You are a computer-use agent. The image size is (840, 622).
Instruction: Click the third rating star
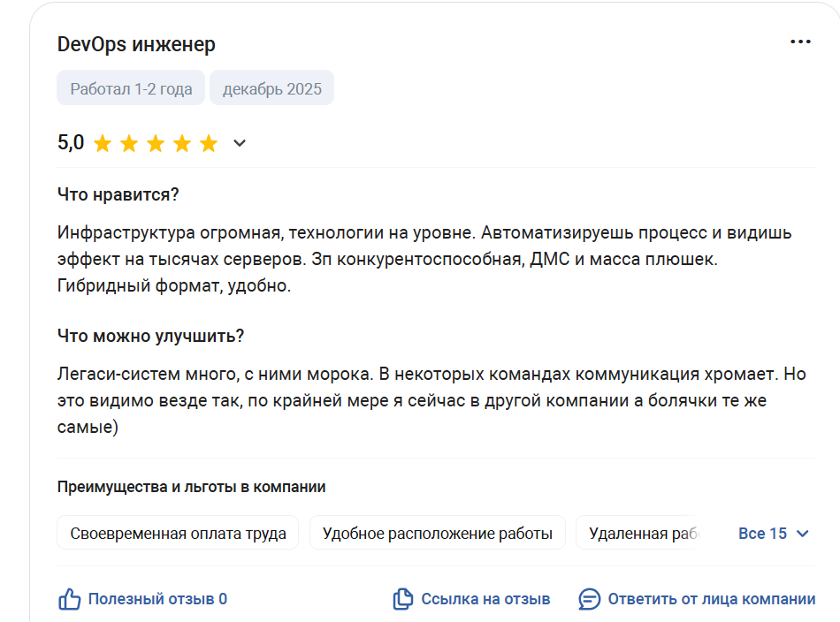[x=156, y=143]
